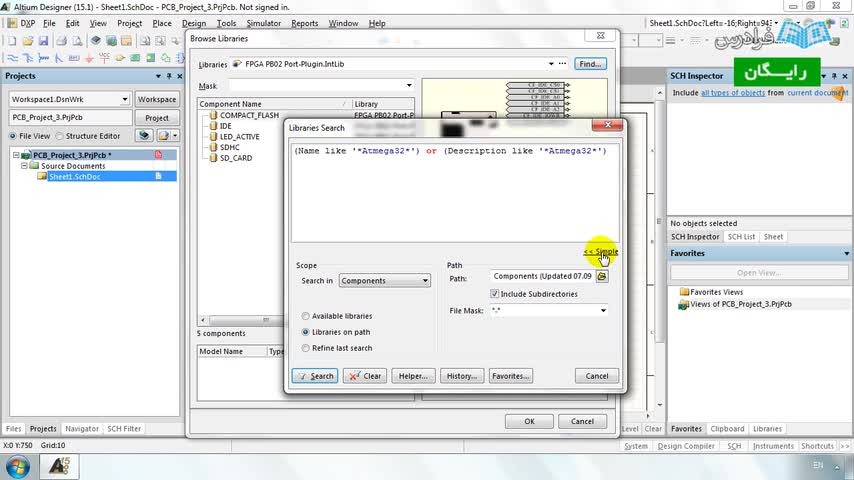This screenshot has height=480, width=854.
Task: Switch to the Navigator tab
Action: tap(82, 429)
